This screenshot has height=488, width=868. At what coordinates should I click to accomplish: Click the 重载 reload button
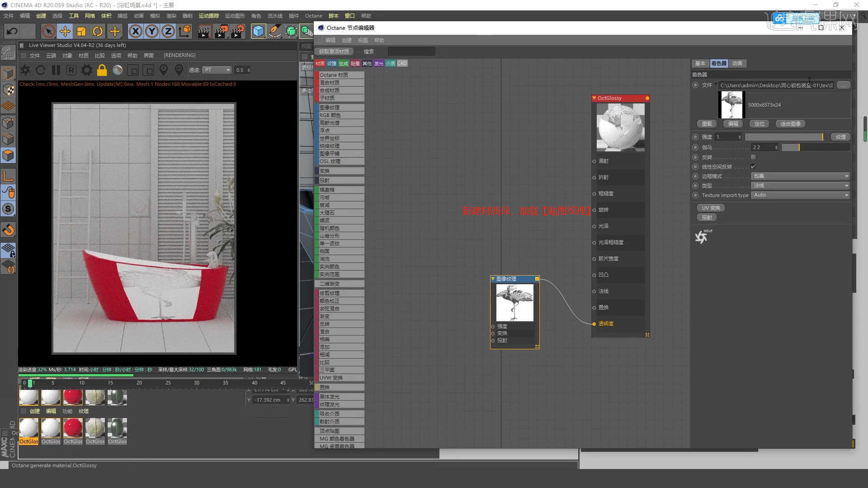pyautogui.click(x=707, y=124)
